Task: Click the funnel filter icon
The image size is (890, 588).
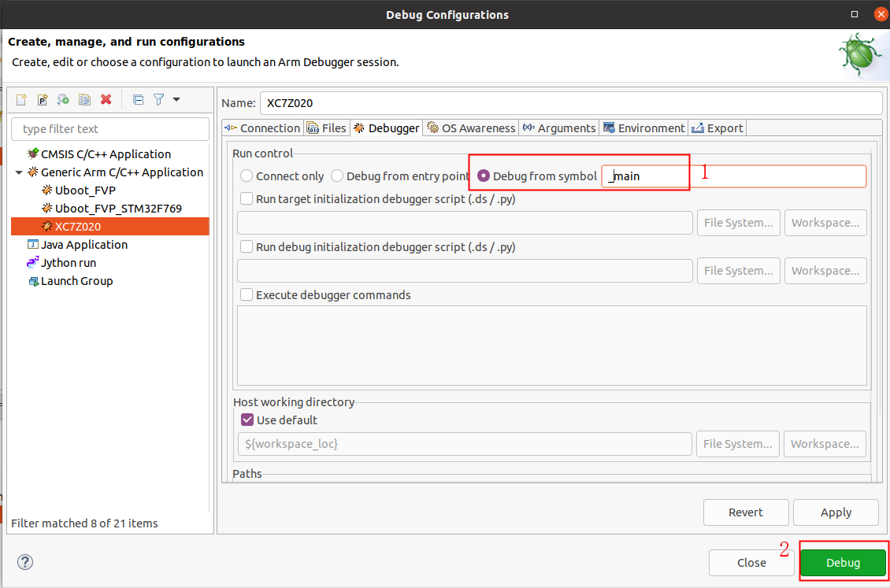Action: click(x=158, y=100)
